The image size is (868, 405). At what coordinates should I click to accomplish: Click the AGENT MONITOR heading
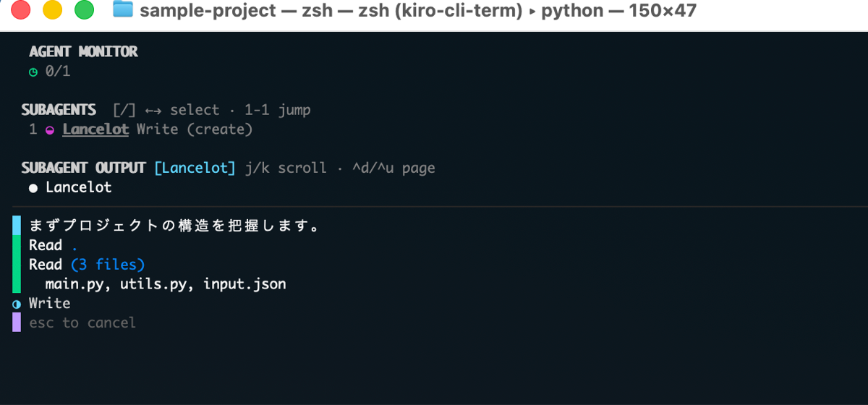click(x=83, y=52)
